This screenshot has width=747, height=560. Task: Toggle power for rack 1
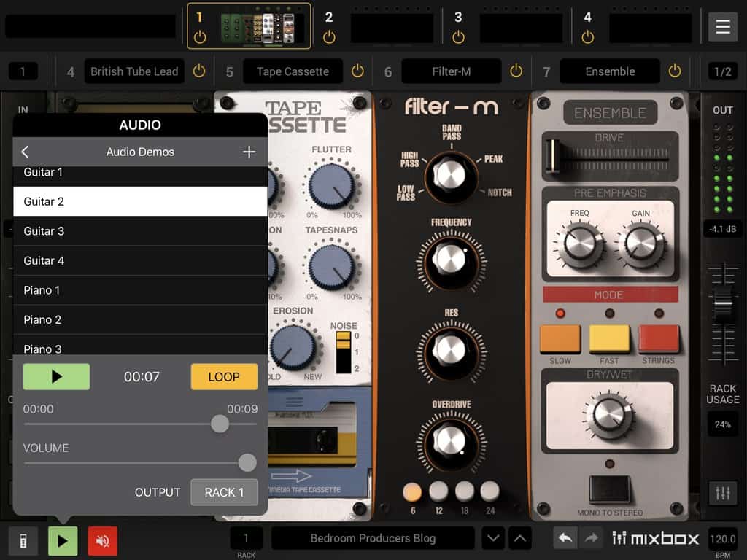pos(200,37)
